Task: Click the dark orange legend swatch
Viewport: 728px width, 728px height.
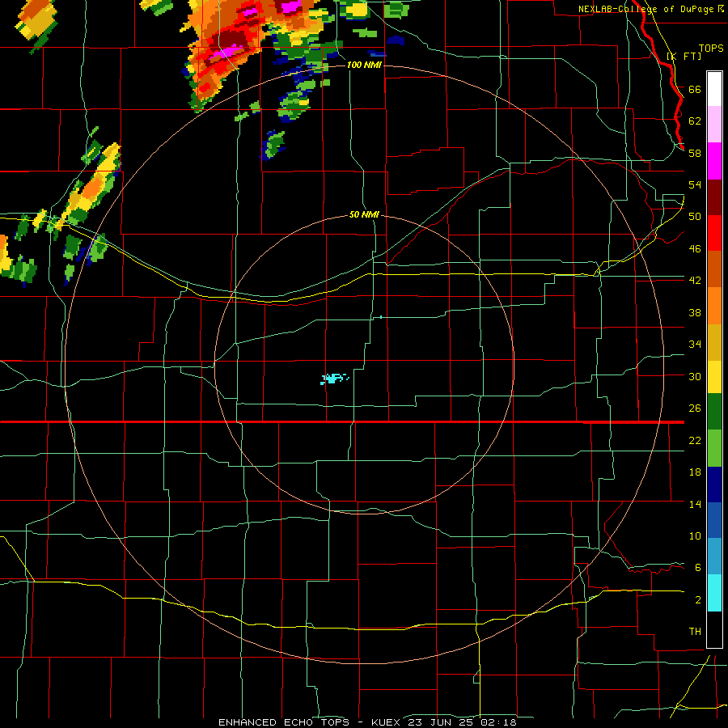Action: pyautogui.click(x=714, y=269)
